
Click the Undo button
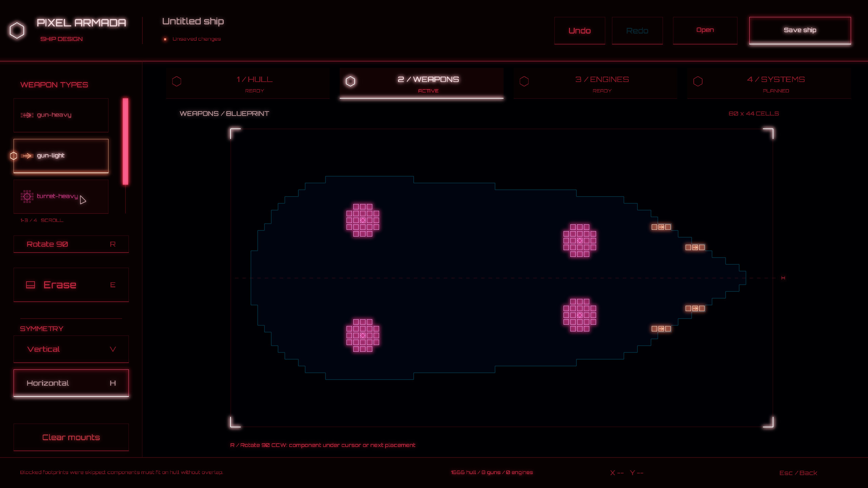580,30
